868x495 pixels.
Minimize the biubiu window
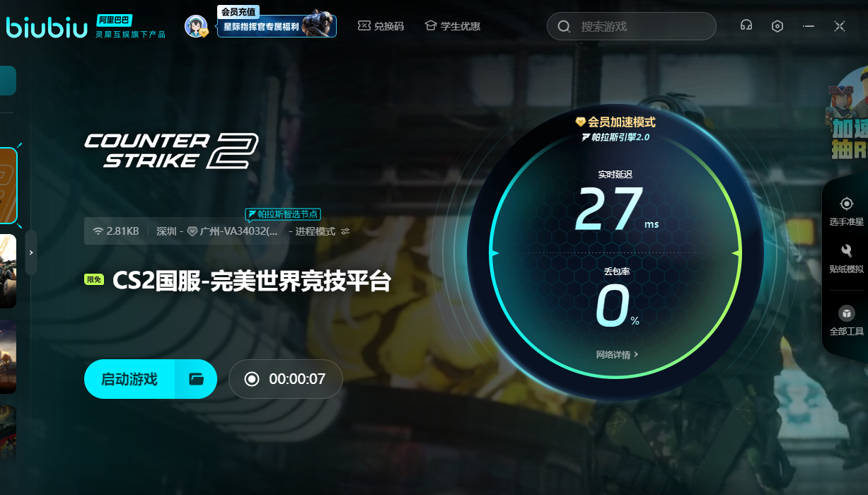pos(809,26)
